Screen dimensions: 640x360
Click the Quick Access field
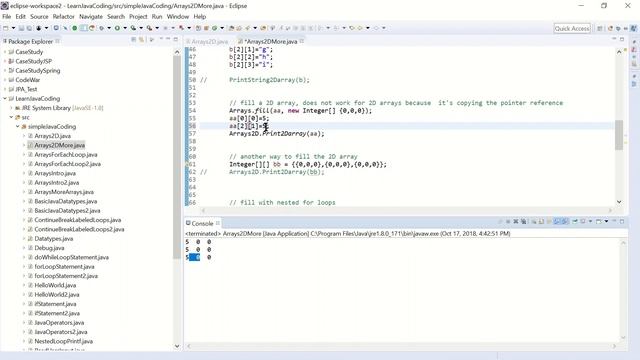point(572,28)
